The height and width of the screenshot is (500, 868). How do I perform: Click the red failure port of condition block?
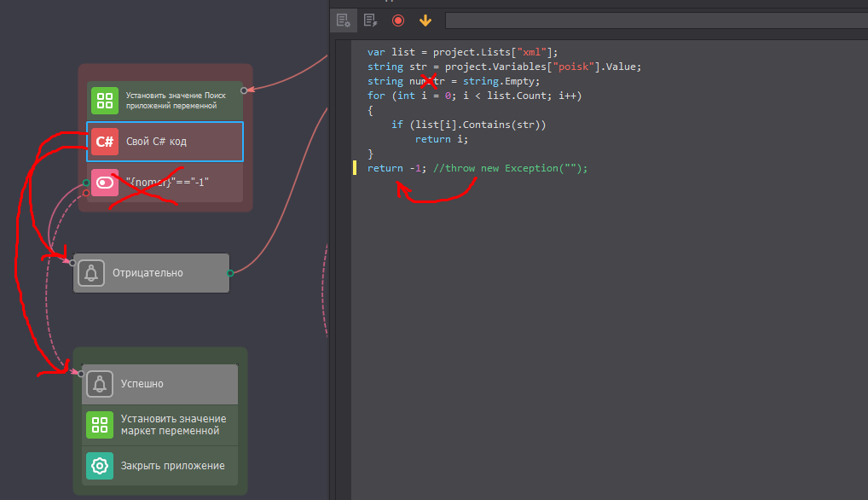[86, 193]
